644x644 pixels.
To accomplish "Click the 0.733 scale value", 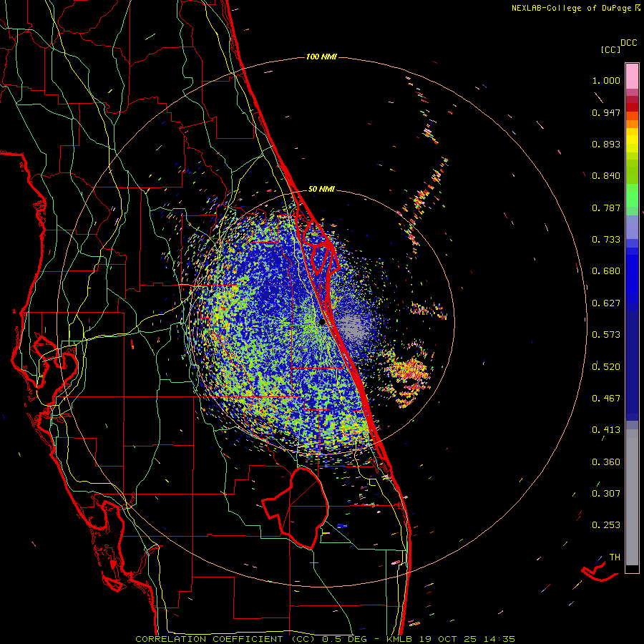I will [x=606, y=240].
